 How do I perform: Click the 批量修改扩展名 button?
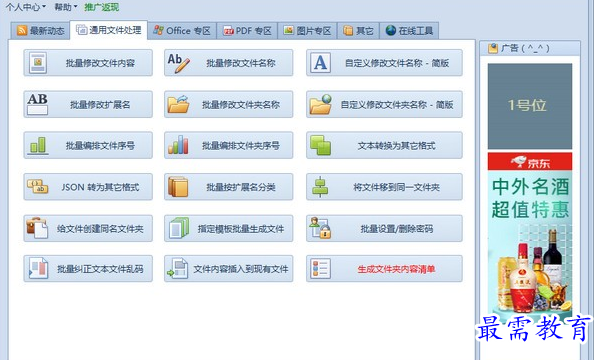click(88, 104)
